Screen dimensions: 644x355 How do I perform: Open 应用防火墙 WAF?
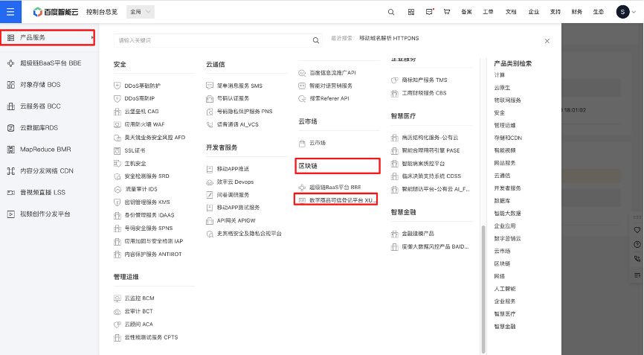(144, 124)
